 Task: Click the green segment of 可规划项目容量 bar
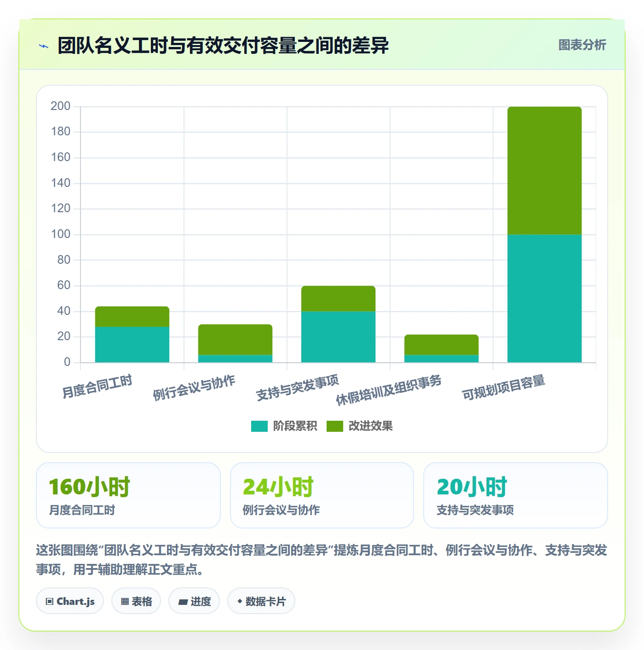pyautogui.click(x=545, y=171)
